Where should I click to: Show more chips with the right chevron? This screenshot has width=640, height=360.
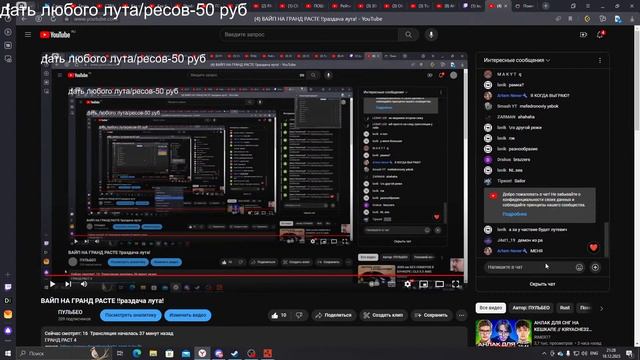click(x=601, y=308)
